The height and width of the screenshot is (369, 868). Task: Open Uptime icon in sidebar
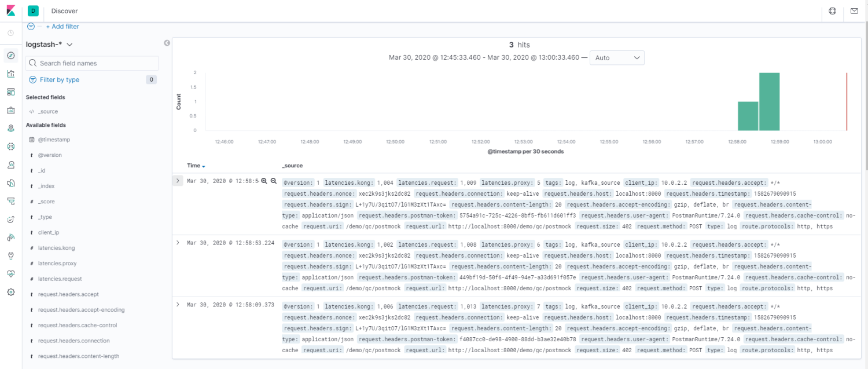pos(10,220)
